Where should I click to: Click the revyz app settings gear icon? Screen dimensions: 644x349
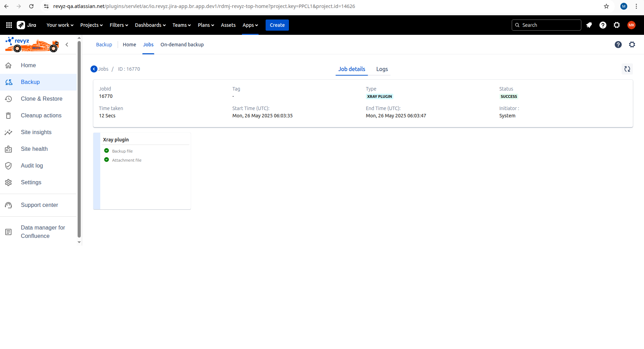click(632, 45)
